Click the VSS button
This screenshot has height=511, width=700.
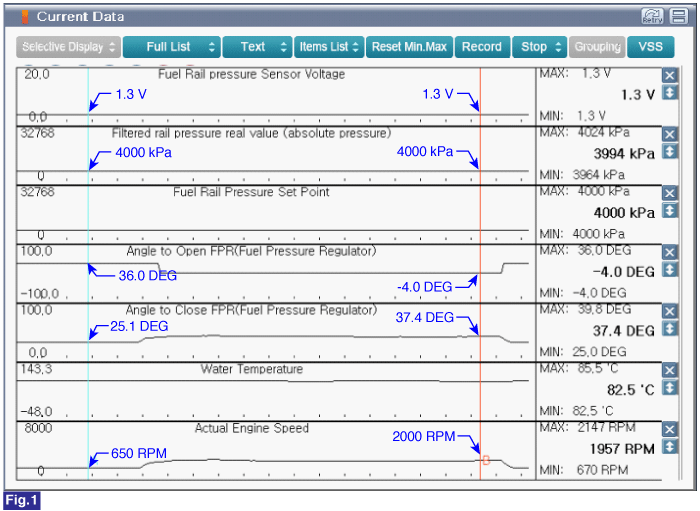650,47
